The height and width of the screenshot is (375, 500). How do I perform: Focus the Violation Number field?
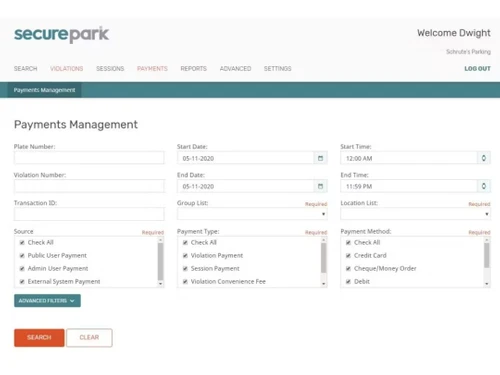[89, 186]
